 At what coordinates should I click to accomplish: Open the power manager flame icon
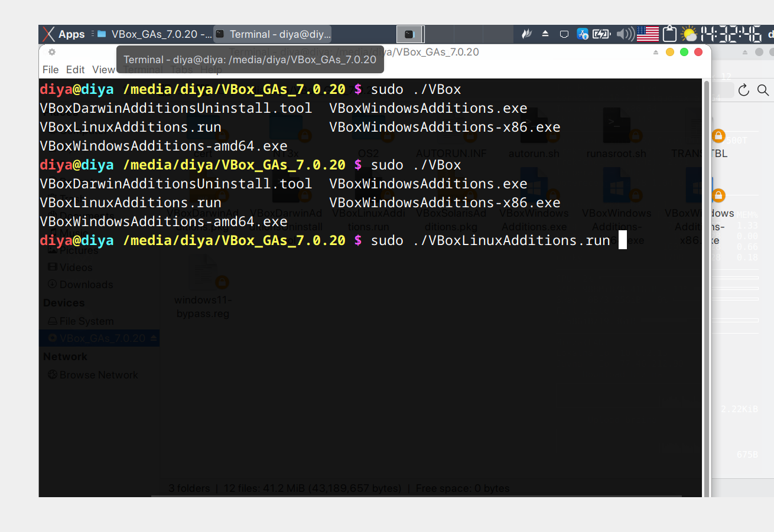526,34
